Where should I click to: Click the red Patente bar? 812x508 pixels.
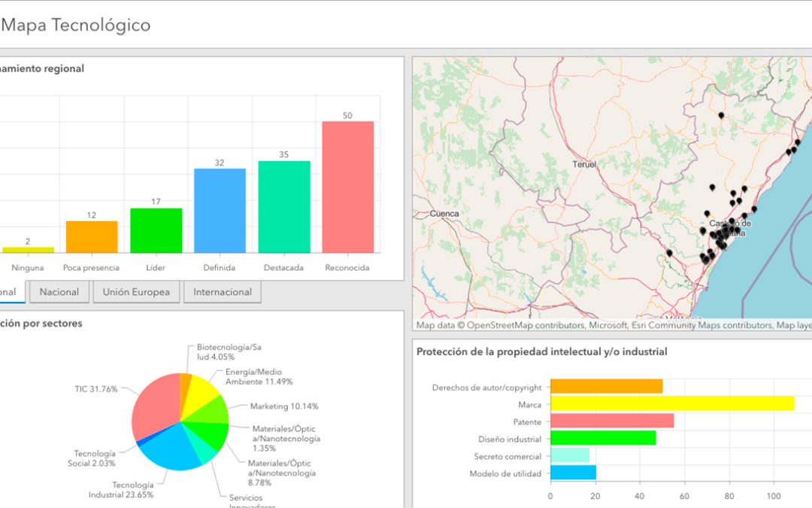click(x=612, y=421)
